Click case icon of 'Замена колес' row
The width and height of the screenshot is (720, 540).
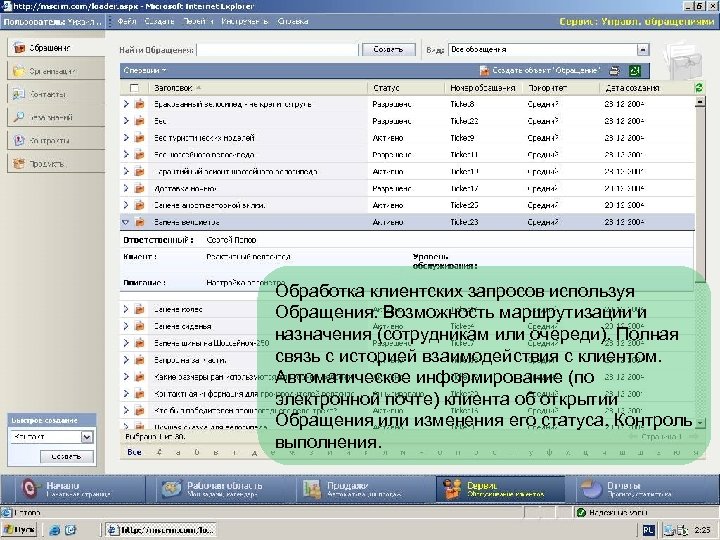pos(140,309)
